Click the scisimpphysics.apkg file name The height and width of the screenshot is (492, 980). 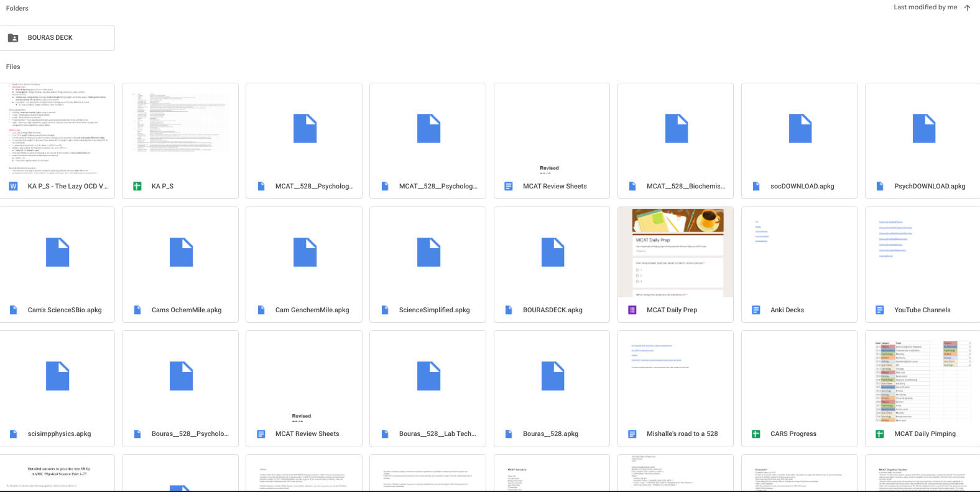[x=59, y=434]
